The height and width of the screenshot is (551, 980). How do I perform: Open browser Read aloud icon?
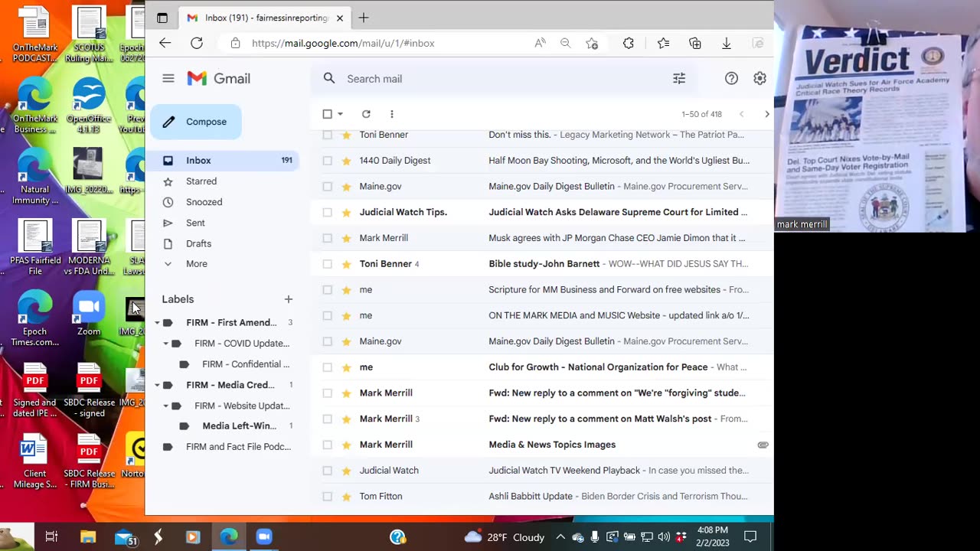click(x=540, y=43)
